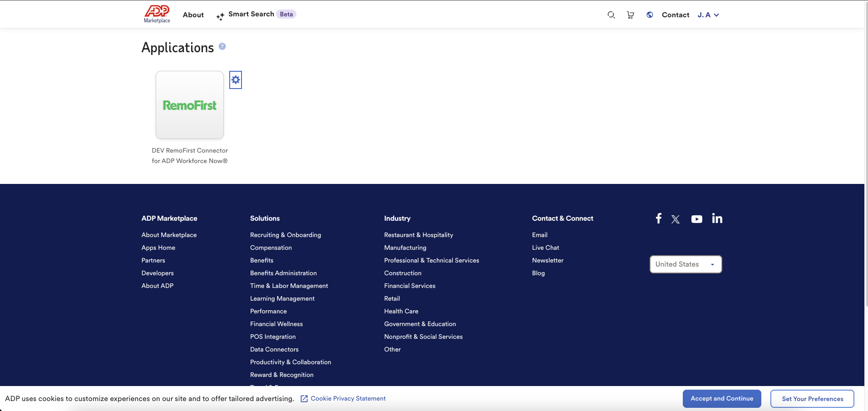Open the Data Connectors link
The height and width of the screenshot is (411, 868).
(274, 349)
